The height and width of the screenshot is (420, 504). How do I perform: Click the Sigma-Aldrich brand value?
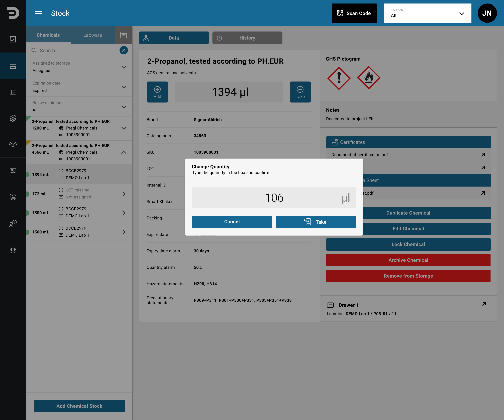pyautogui.click(x=208, y=120)
